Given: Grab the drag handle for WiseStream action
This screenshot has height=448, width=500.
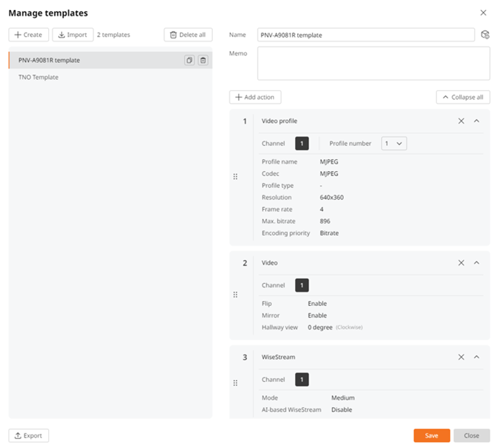Looking at the screenshot, I should 235,383.
